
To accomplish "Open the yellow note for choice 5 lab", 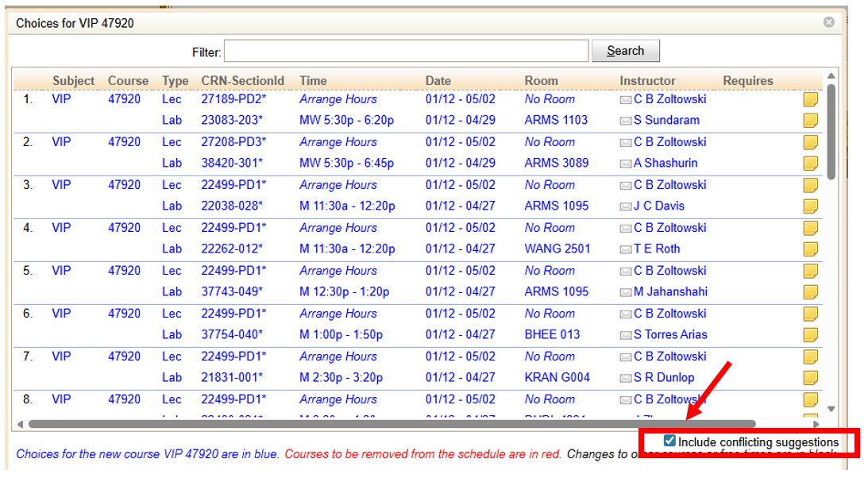I will click(809, 291).
